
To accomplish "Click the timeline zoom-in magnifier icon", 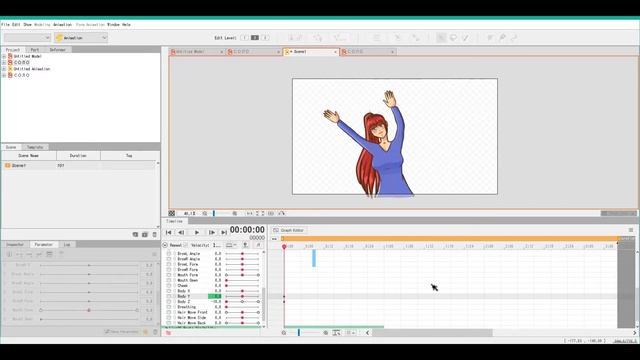I will pyautogui.click(x=326, y=333).
